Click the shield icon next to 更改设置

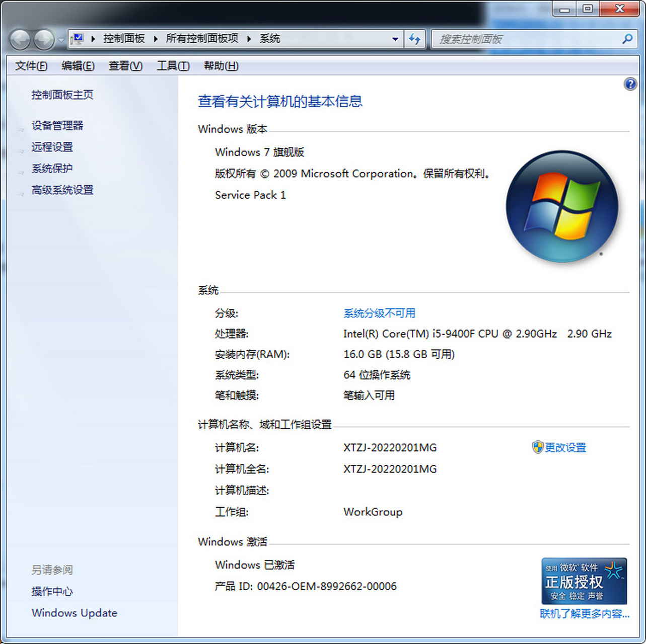(538, 447)
